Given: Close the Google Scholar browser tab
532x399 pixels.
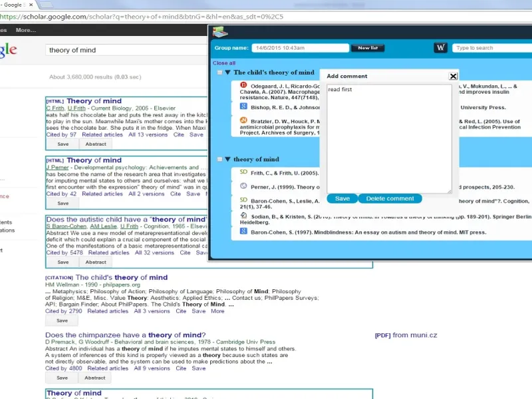Looking at the screenshot, I should coord(31,5).
